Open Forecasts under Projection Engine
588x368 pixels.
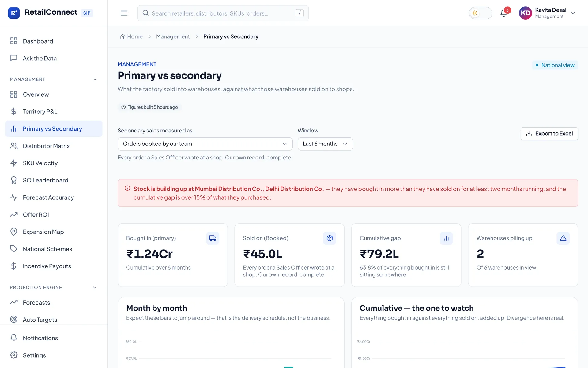[x=54, y=302]
